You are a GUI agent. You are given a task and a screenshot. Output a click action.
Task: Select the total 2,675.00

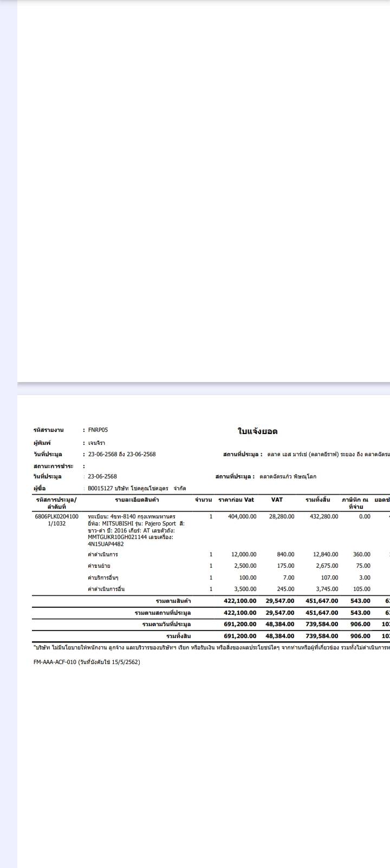327,566
